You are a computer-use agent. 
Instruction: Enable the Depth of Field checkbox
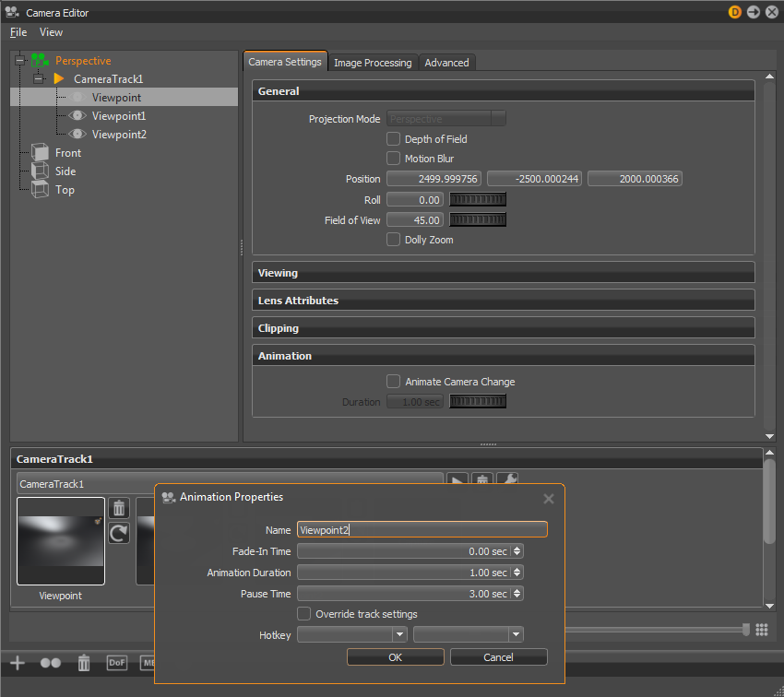[394, 139]
